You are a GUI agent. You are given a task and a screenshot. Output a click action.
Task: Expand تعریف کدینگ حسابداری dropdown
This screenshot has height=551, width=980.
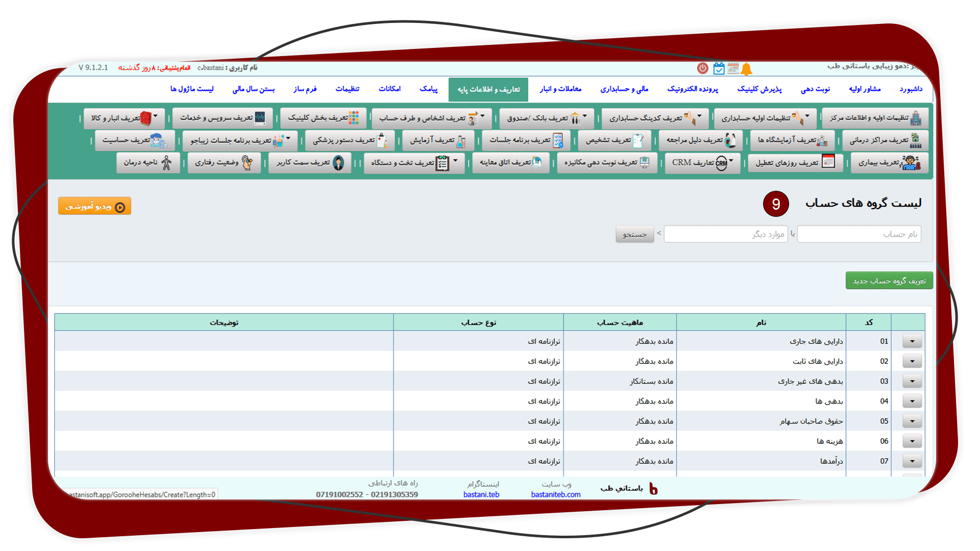tap(655, 118)
